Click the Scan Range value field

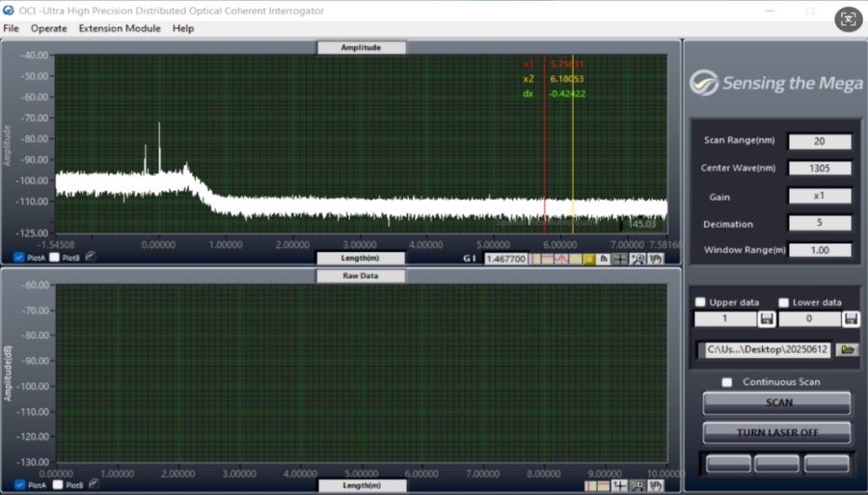coord(819,142)
